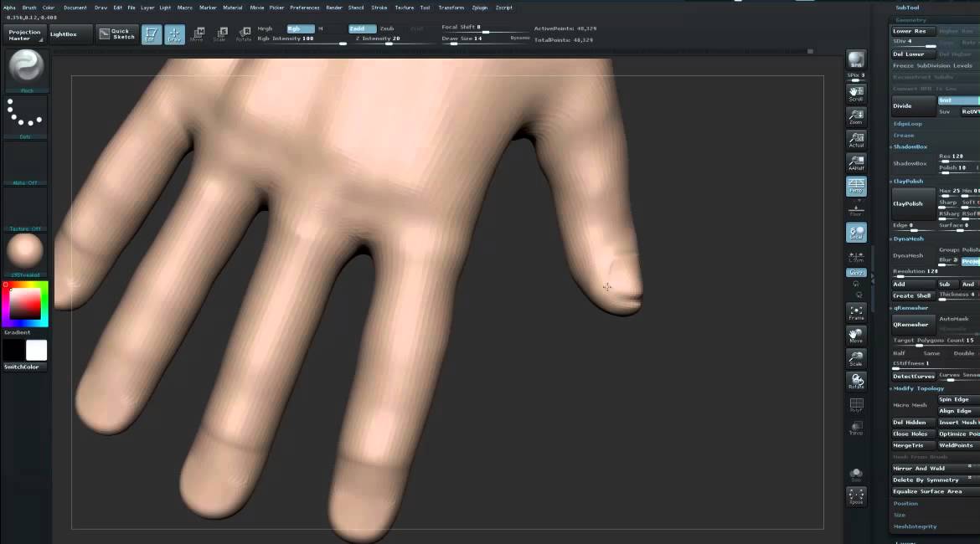The height and width of the screenshot is (544, 980).
Task: Toggle PolyF polyframe display
Action: pos(856,405)
